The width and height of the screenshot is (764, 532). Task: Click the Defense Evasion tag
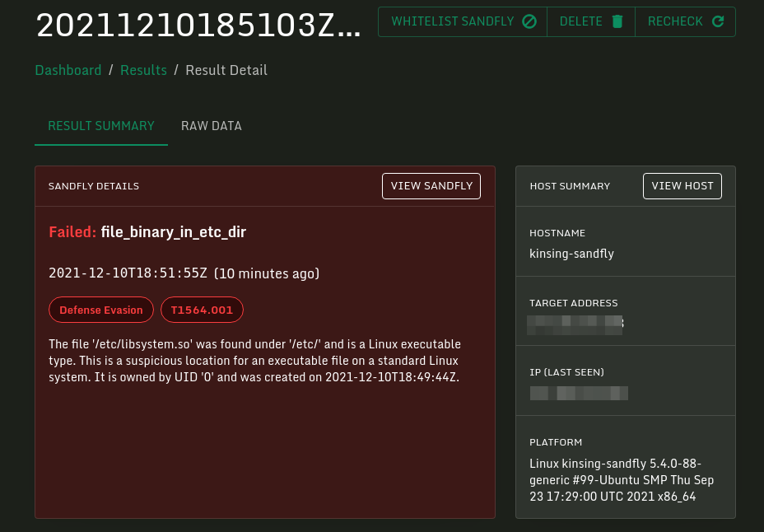[101, 310]
